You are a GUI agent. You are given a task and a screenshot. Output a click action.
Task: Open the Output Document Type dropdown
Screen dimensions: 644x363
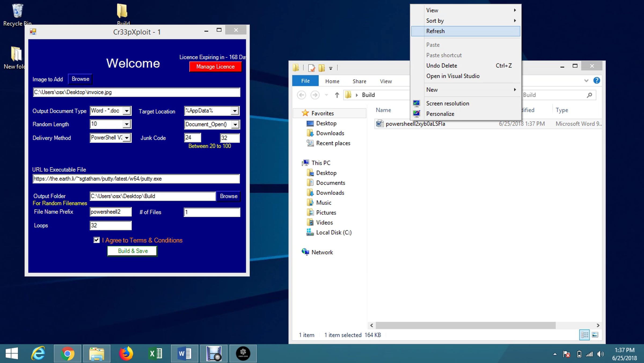pos(127,111)
